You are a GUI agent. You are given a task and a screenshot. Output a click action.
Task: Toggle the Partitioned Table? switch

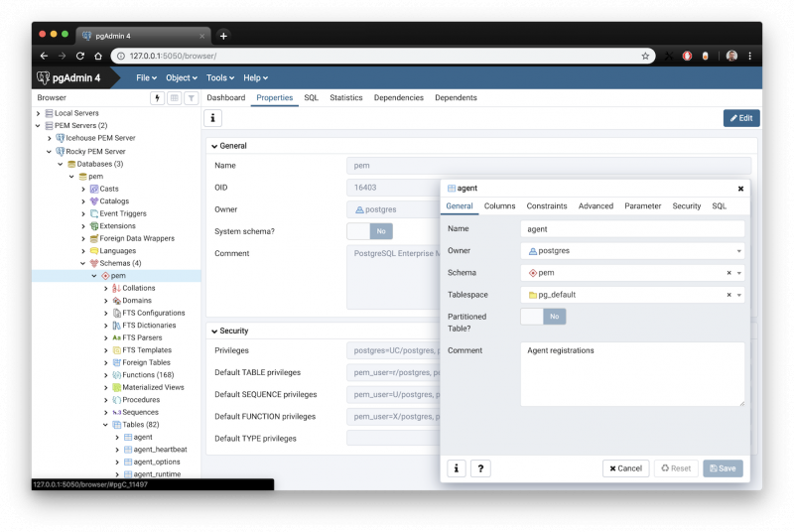543,317
